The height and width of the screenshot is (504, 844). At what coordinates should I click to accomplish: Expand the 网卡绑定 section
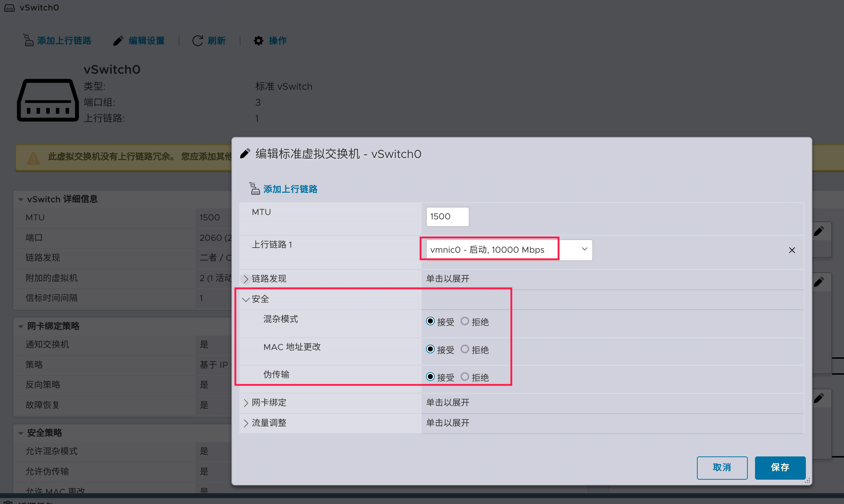coord(246,403)
